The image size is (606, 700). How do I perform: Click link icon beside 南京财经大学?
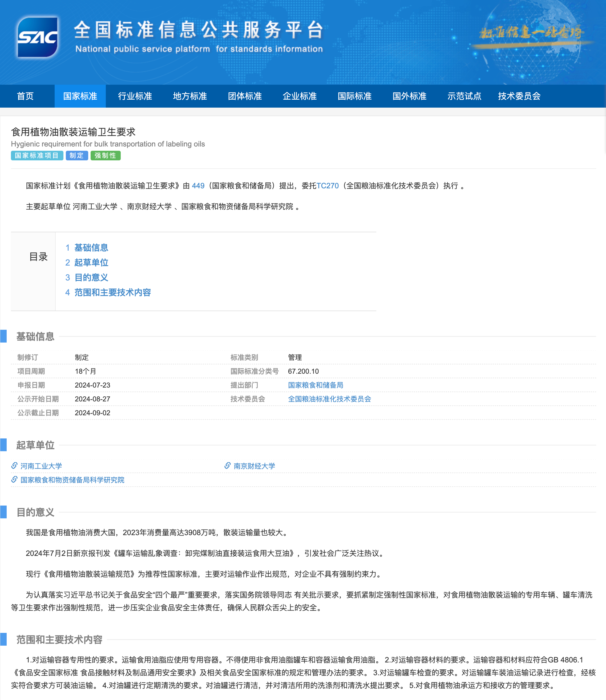[228, 465]
